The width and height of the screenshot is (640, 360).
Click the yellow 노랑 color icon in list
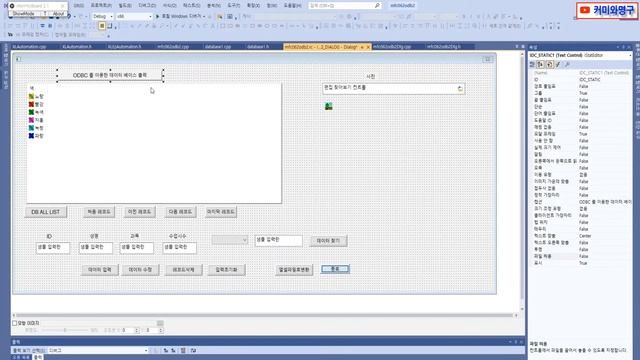[x=31, y=96]
